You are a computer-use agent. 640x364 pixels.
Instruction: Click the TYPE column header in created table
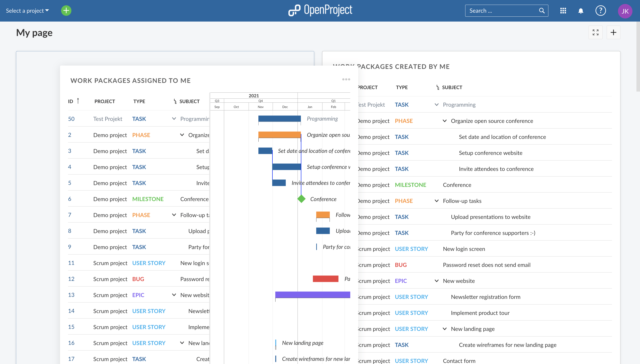402,87
